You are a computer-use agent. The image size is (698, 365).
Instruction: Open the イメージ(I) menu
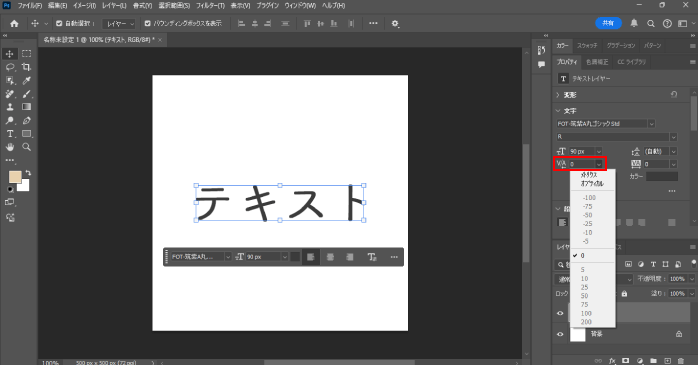[84, 6]
